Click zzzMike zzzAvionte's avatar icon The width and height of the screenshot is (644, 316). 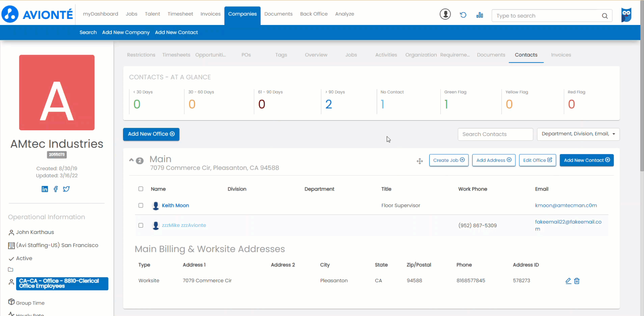pyautogui.click(x=156, y=226)
